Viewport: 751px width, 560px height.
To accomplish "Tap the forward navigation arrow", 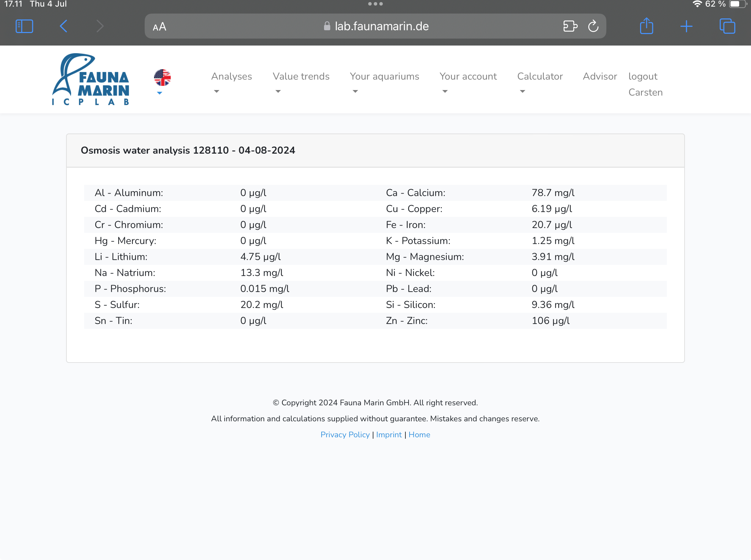I will point(100,26).
